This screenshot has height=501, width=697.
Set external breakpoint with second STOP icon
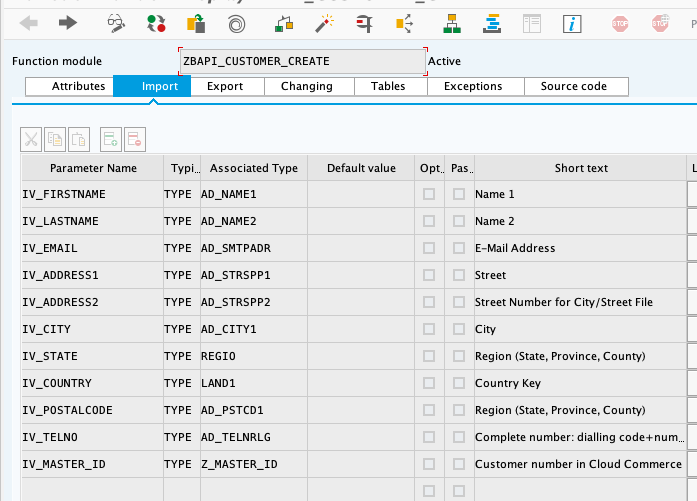coord(660,23)
